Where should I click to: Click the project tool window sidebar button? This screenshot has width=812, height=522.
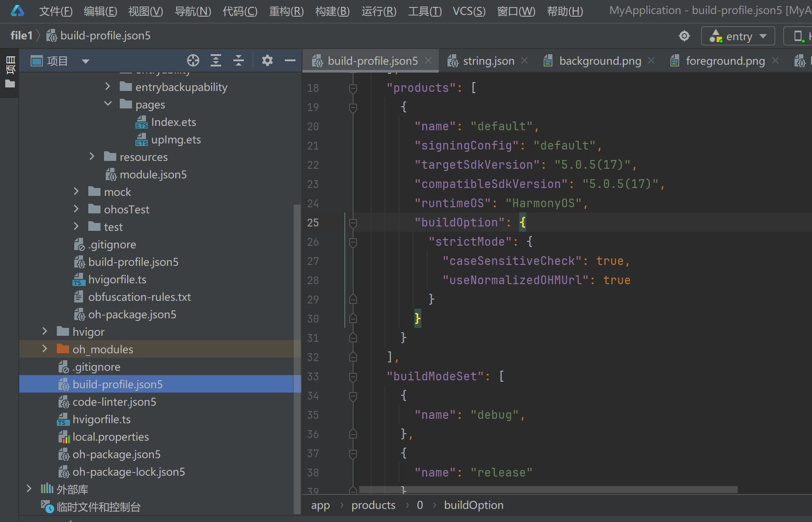[10, 73]
